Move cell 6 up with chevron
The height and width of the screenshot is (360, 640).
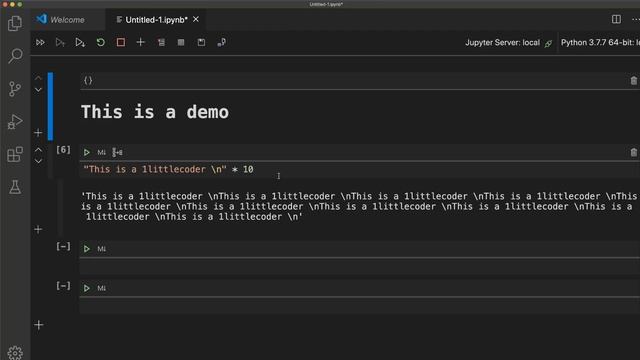(38, 150)
